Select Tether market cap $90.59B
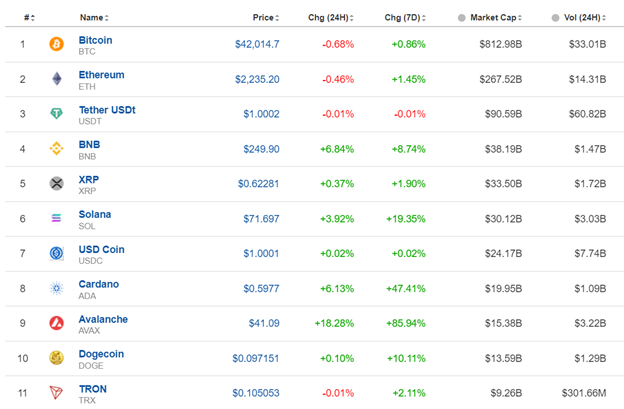 coord(503,114)
